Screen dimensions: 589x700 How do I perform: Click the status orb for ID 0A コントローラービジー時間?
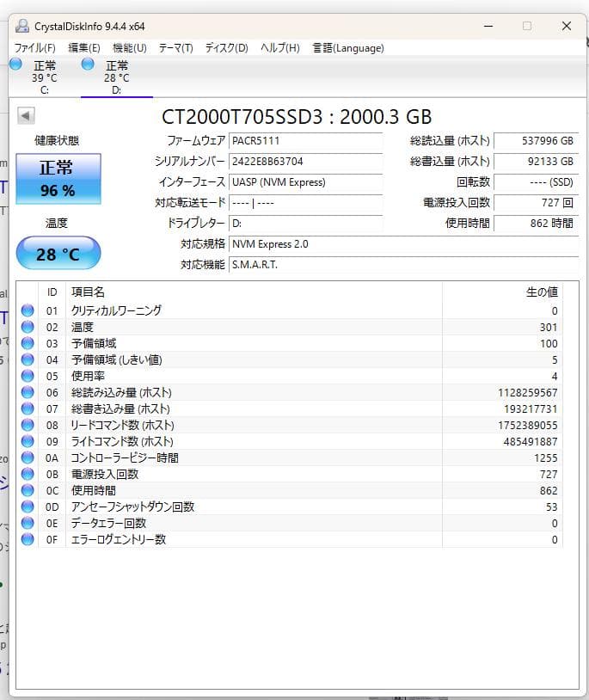(x=28, y=457)
